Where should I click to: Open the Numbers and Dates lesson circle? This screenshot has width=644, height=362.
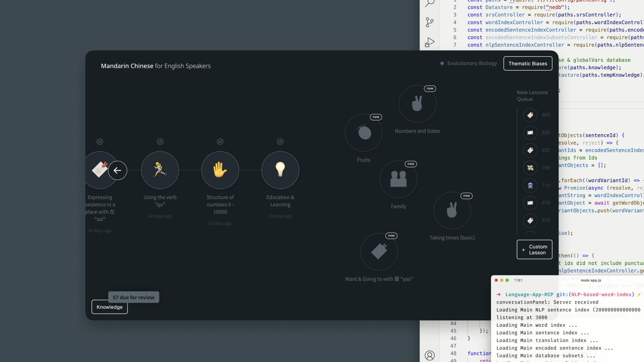pyautogui.click(x=417, y=104)
